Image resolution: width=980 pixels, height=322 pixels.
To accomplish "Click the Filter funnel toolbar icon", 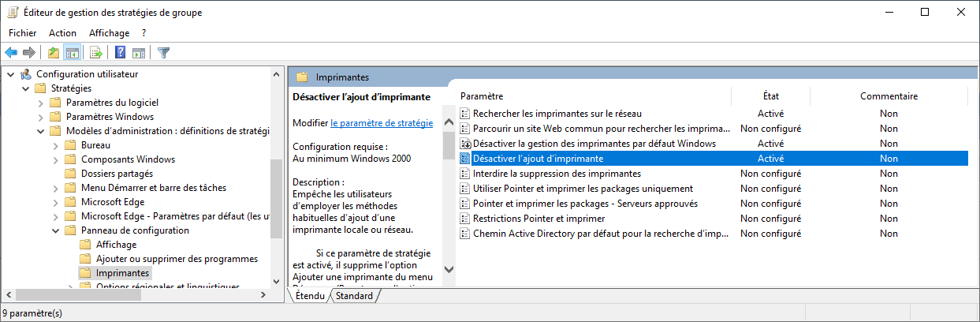I will (163, 53).
